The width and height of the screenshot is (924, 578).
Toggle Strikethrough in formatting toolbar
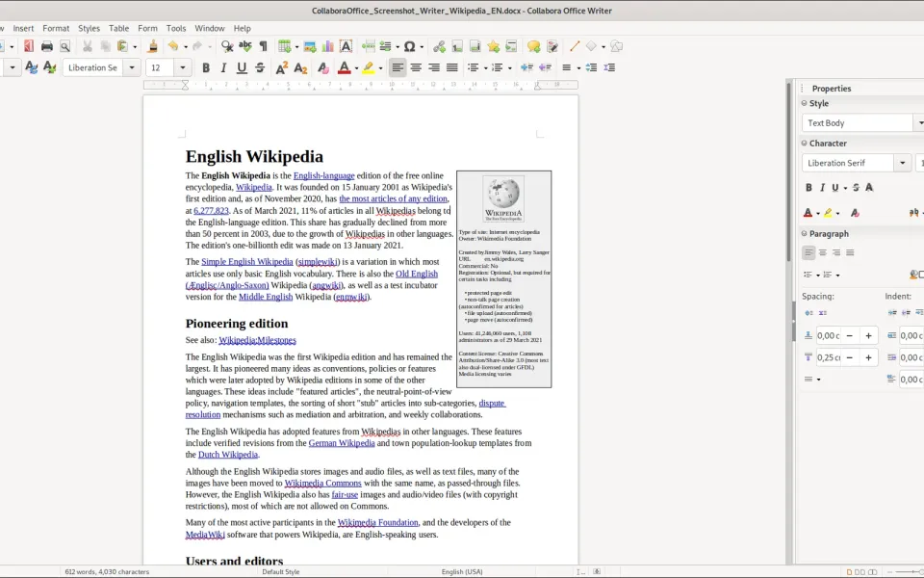260,67
